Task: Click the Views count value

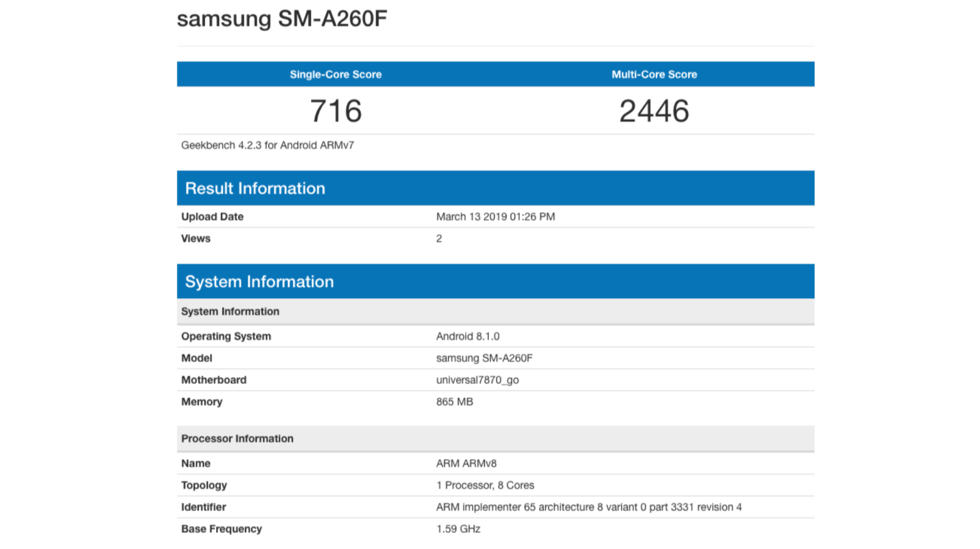Action: tap(439, 239)
